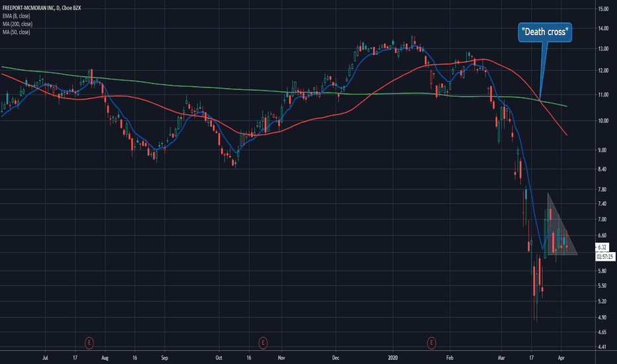Select the EMA (8, close) legend entry
This screenshot has width=617, height=364.
pyautogui.click(x=17, y=16)
